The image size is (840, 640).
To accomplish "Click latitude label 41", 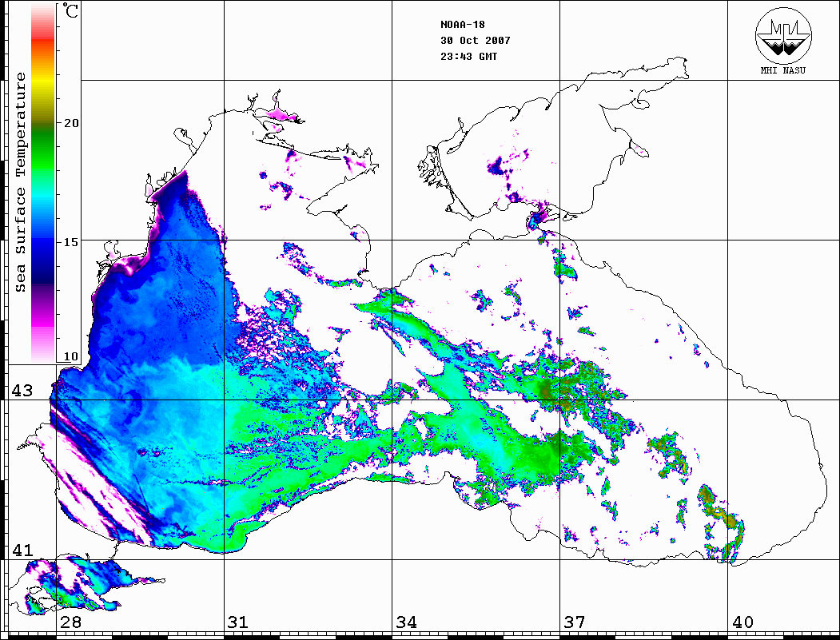I will tap(22, 551).
